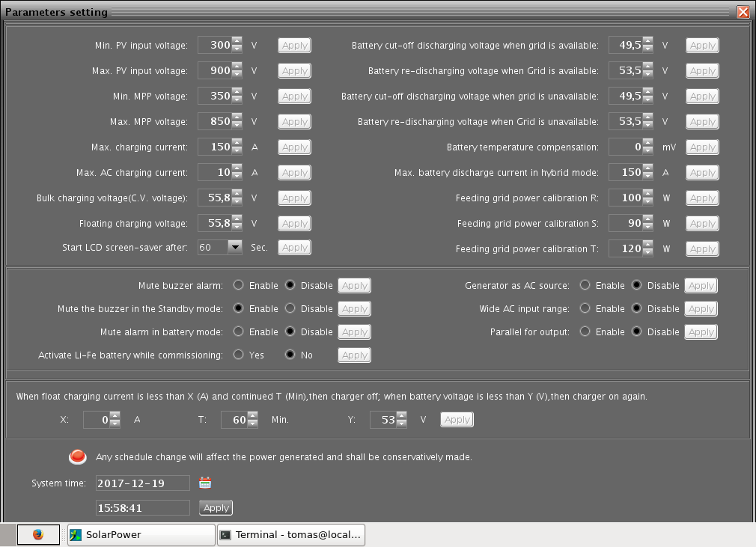Apply Max. charging current setting
Viewport: 756px width, 547px height.
pos(295,147)
